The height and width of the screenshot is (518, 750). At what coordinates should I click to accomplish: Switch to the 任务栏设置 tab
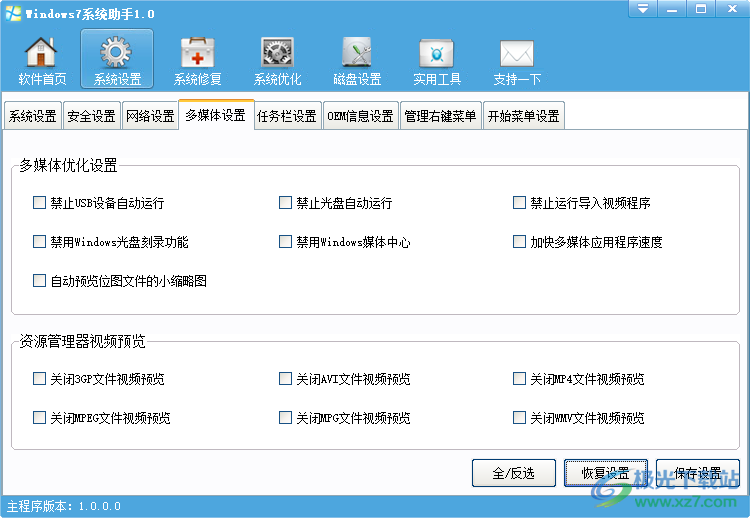[287, 116]
